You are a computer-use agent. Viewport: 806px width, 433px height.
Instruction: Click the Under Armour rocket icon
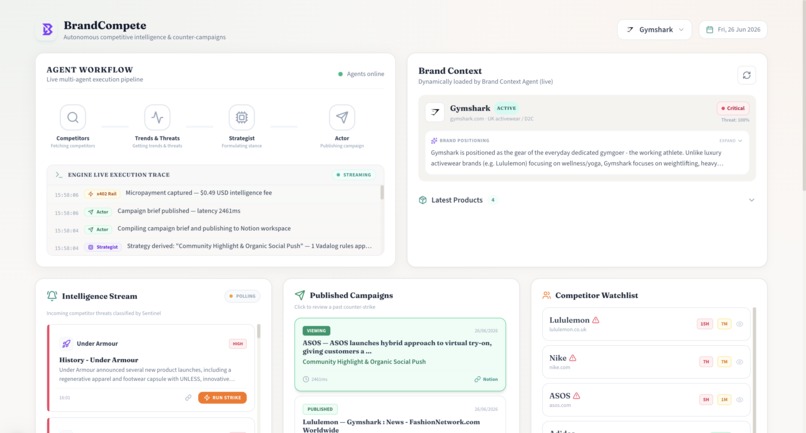point(66,344)
